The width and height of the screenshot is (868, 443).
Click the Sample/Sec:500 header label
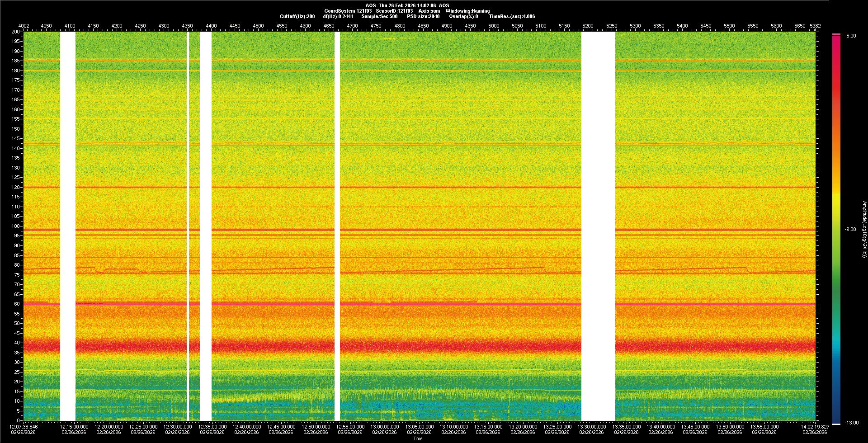[x=379, y=16]
